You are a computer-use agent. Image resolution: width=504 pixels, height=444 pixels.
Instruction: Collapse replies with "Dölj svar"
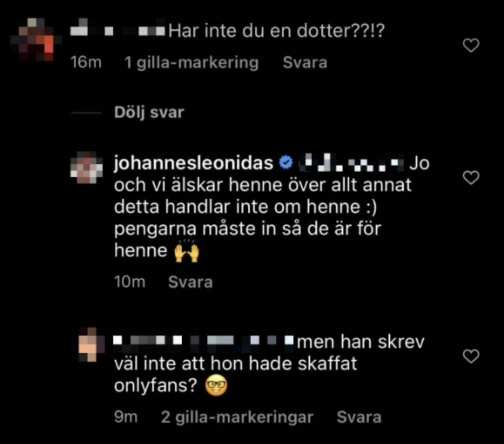coord(149,112)
